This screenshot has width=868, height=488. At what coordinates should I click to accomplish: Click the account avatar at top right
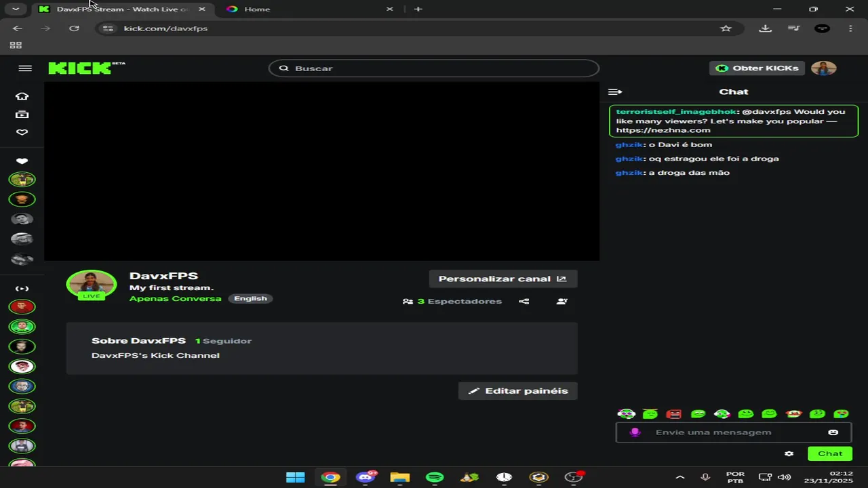point(824,68)
